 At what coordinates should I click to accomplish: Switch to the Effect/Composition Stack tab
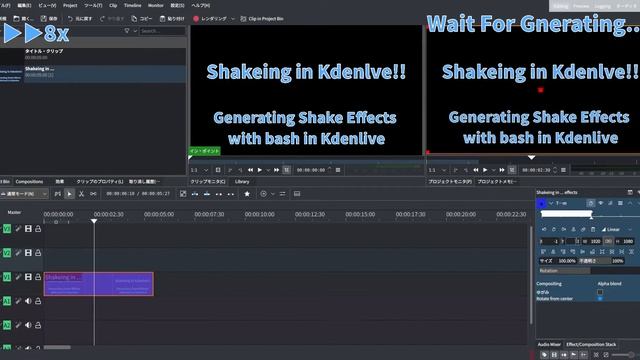tap(591, 344)
